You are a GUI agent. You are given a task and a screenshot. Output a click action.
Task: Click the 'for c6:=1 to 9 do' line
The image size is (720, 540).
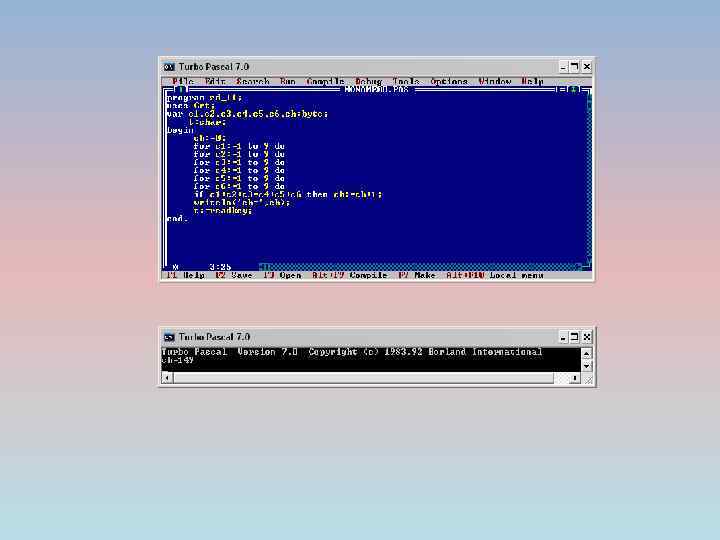[x=239, y=186]
